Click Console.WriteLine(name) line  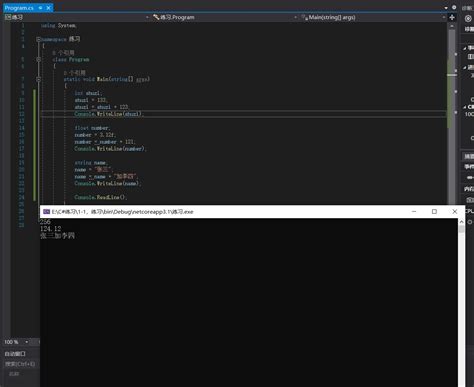point(108,183)
